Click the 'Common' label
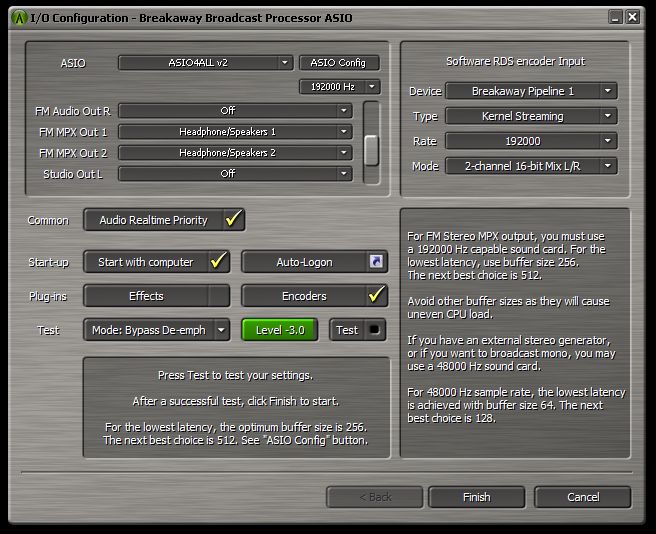Image resolution: width=656 pixels, height=534 pixels. coord(48,220)
